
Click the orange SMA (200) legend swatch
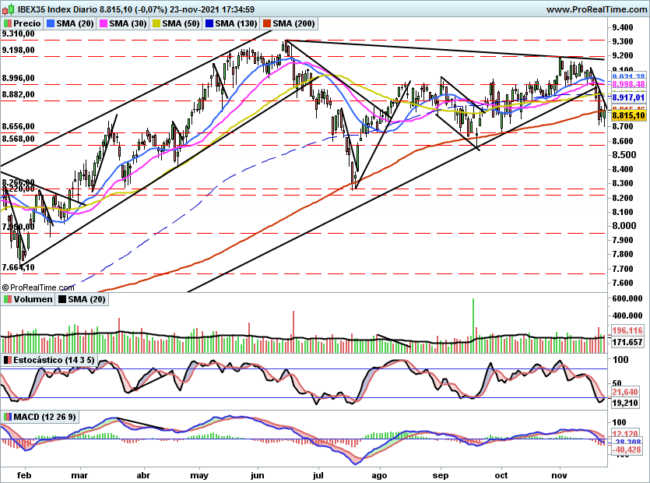[x=266, y=24]
